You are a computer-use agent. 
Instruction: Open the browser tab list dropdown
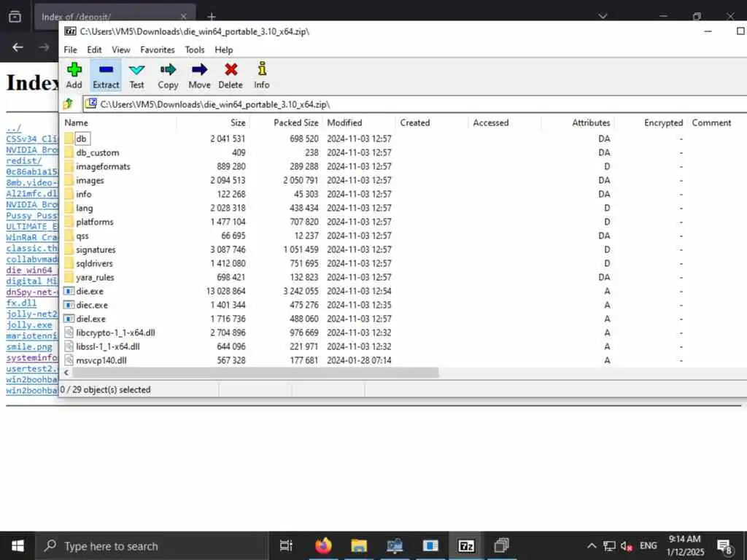pyautogui.click(x=603, y=16)
